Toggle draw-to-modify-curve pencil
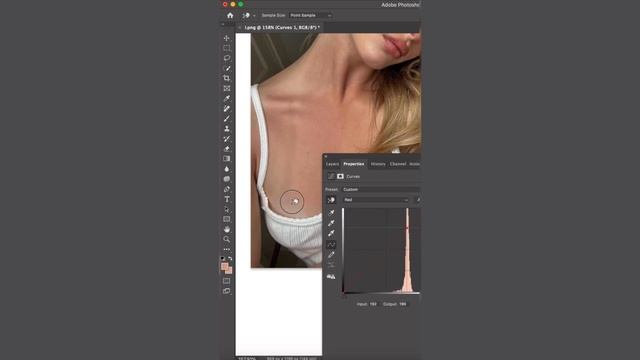640x360 pixels. [331, 255]
